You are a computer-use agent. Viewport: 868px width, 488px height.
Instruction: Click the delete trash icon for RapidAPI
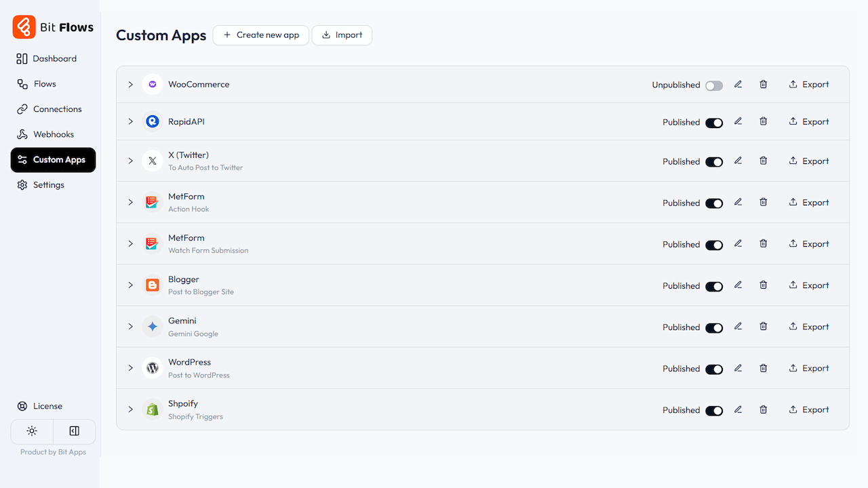pos(763,122)
